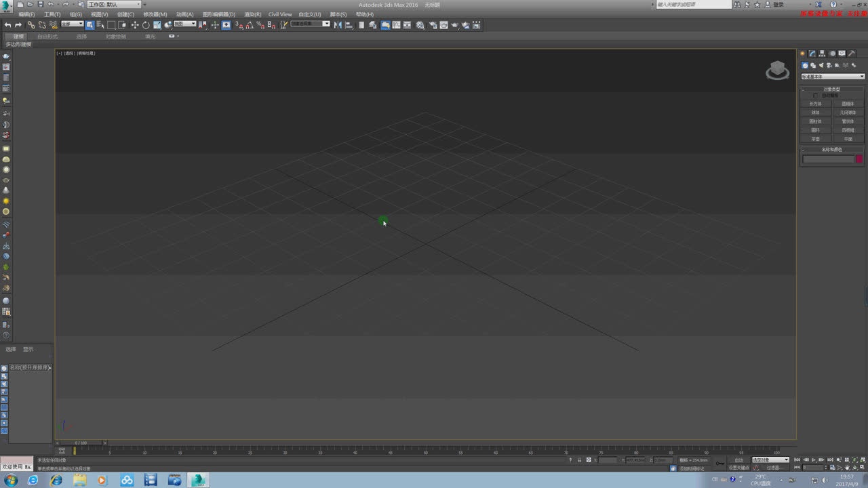Viewport: 868px width, 488px height.
Task: Click the object name input field
Action: coord(829,159)
